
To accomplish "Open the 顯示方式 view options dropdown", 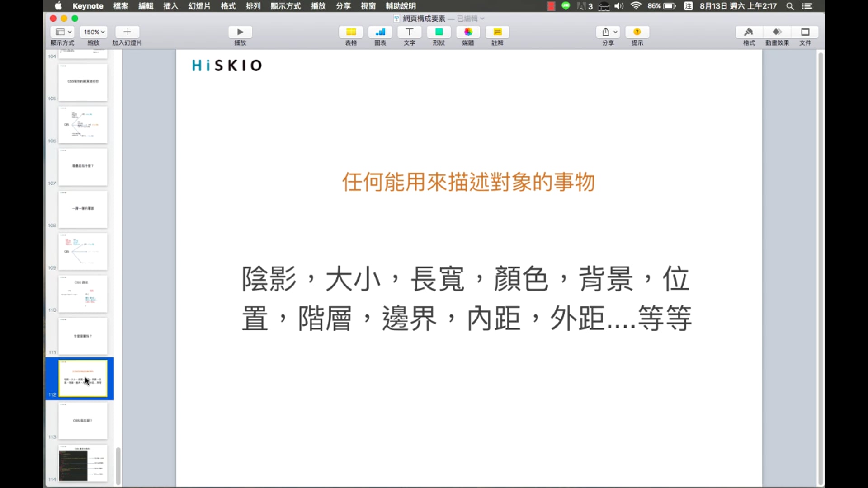I will [62, 32].
